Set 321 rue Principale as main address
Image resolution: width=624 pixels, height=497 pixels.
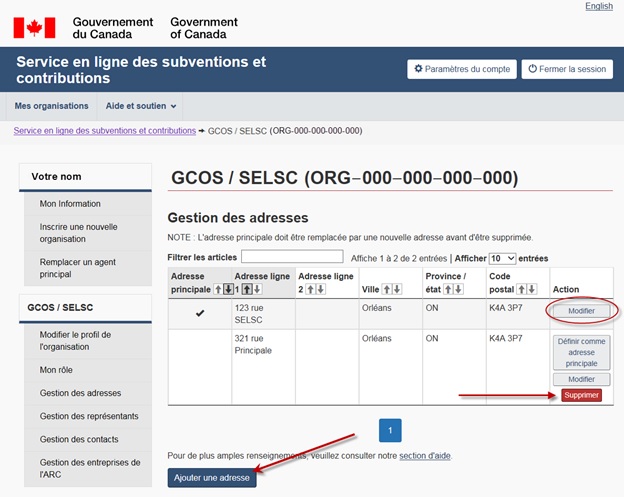[581, 352]
